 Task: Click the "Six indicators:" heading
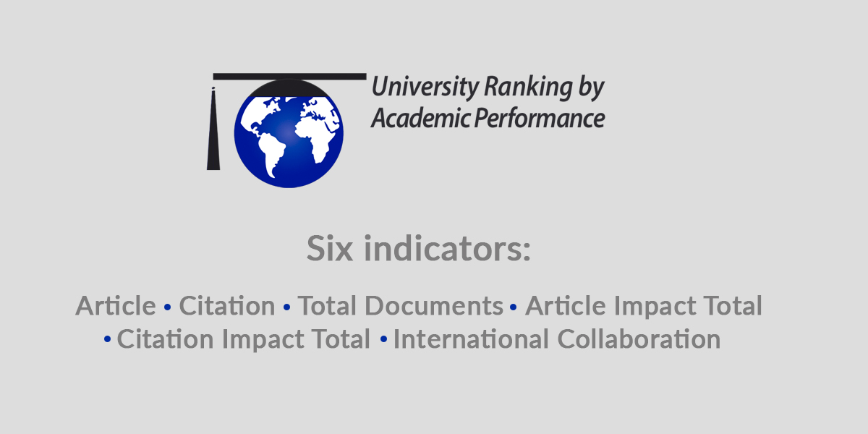point(418,249)
